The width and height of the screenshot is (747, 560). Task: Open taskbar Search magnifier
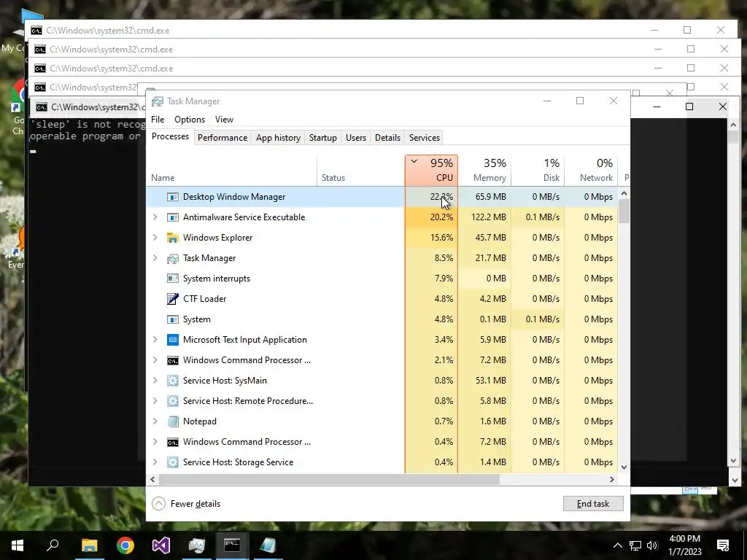[x=53, y=545]
